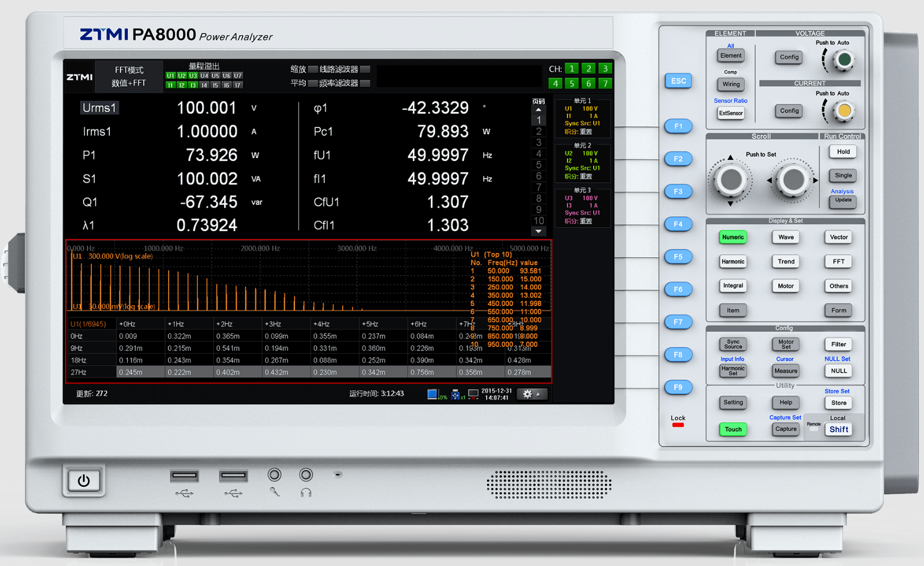Toggle the 线路滤波器 line filter box
The height and width of the screenshot is (566, 924).
tap(365, 69)
